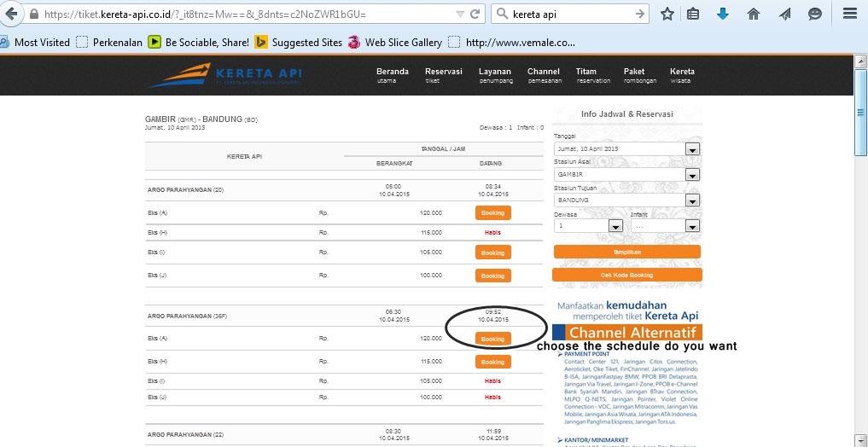Screen dimensions: 868x447
Task: Expand the Stasiun Tujuan BANDUNG dropdown
Action: (x=692, y=200)
